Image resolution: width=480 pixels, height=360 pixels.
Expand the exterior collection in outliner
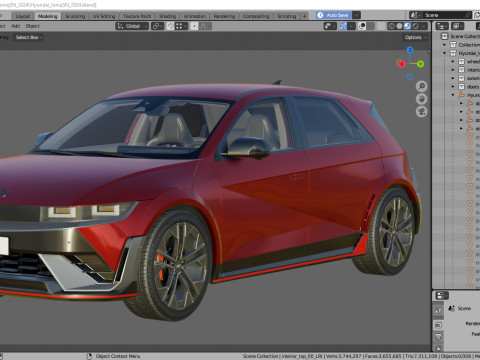tap(453, 78)
